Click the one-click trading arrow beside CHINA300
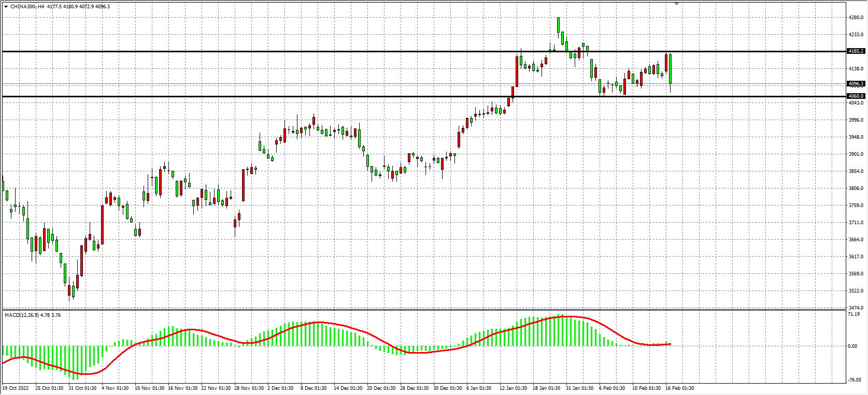 (6, 7)
